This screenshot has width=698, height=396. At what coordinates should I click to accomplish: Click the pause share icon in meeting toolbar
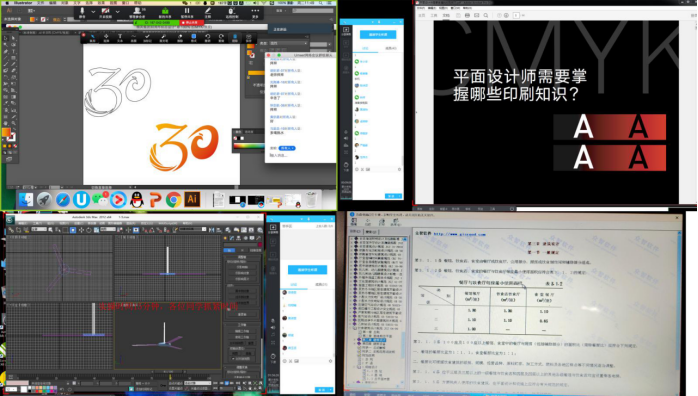187,12
